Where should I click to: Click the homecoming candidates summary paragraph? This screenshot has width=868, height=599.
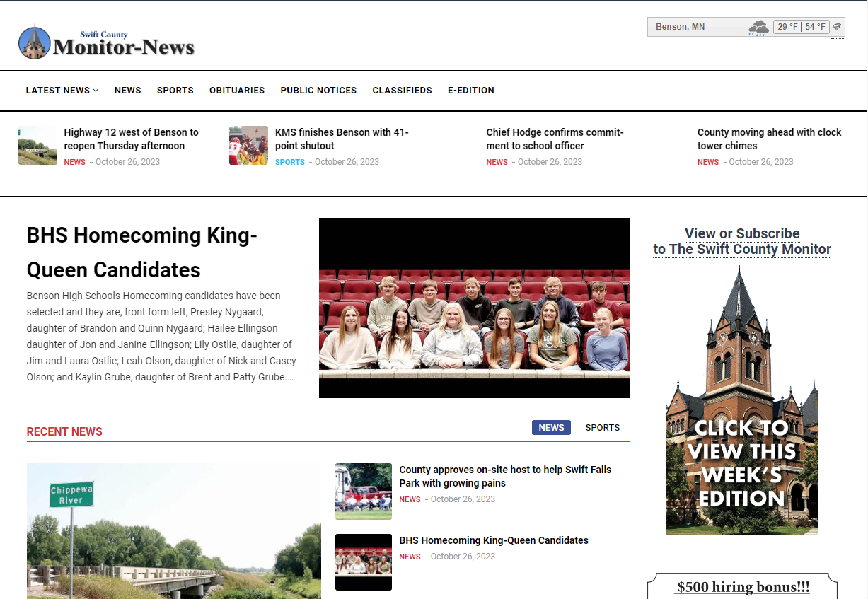click(161, 337)
